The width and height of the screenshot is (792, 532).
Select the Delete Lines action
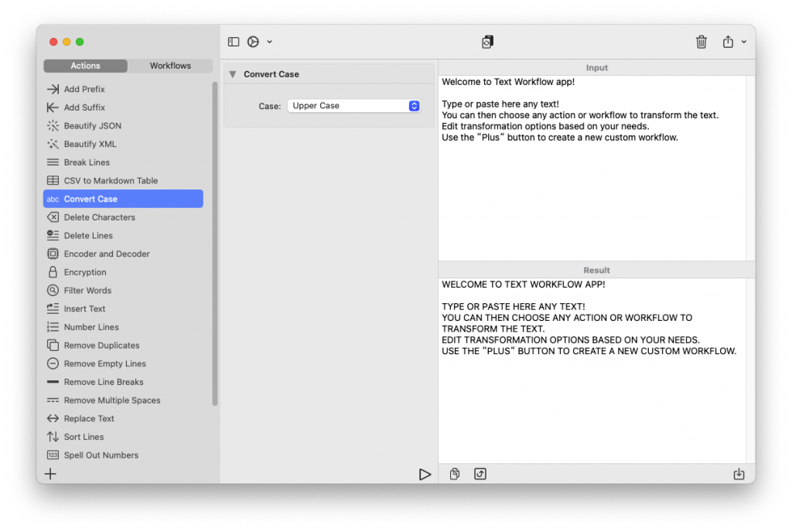coord(123,236)
